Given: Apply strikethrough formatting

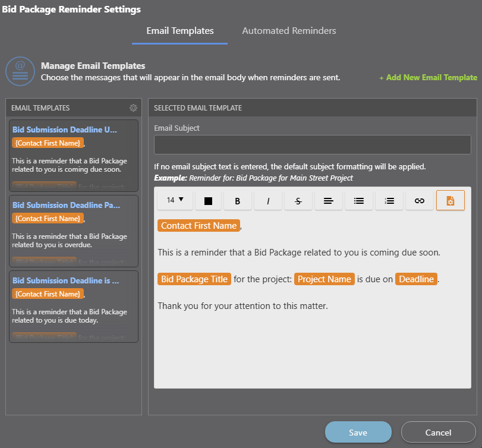Looking at the screenshot, I should (x=298, y=201).
